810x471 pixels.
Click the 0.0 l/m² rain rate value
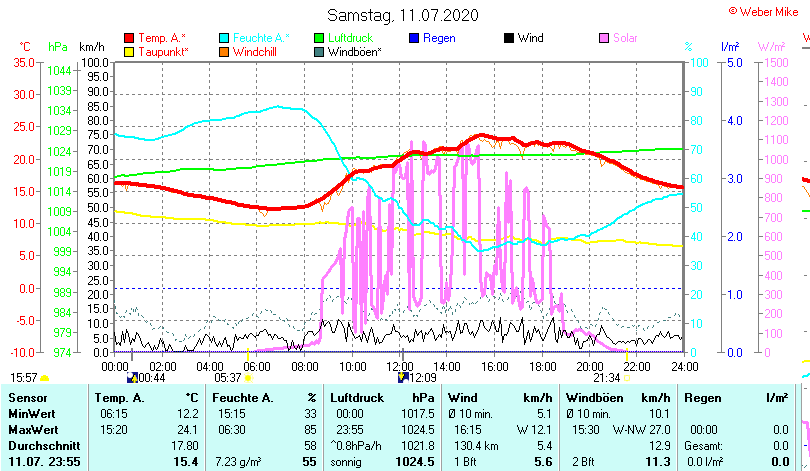(705, 462)
